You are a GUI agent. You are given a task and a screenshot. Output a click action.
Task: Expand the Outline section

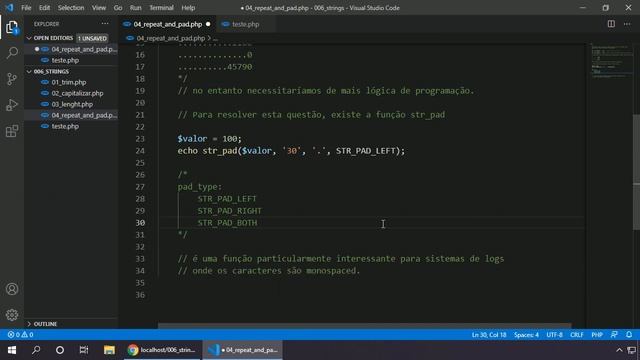[71, 324]
